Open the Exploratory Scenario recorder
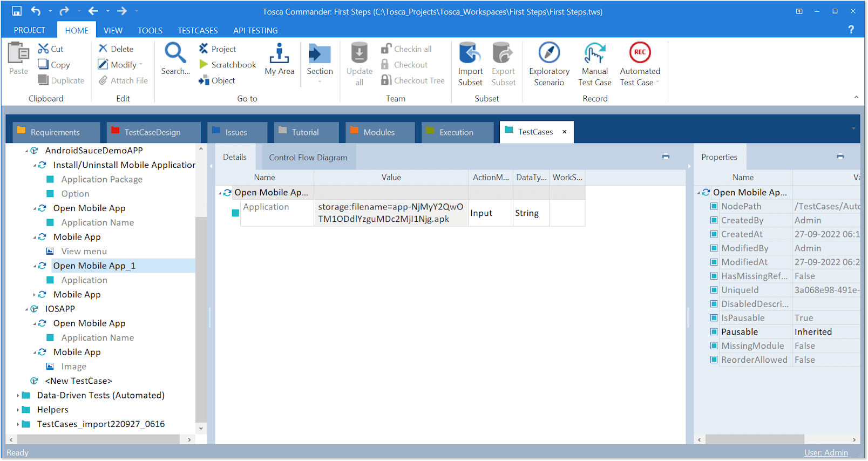The width and height of the screenshot is (868, 461). (x=549, y=53)
